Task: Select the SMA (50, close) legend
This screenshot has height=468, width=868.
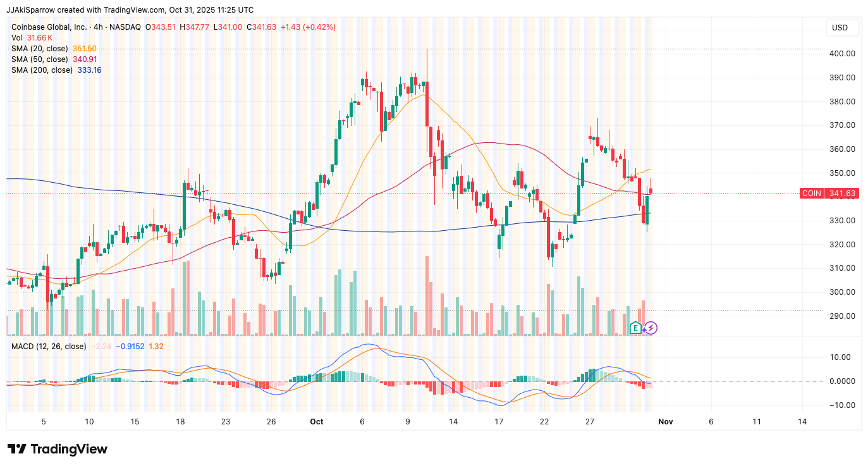Action: coord(41,59)
